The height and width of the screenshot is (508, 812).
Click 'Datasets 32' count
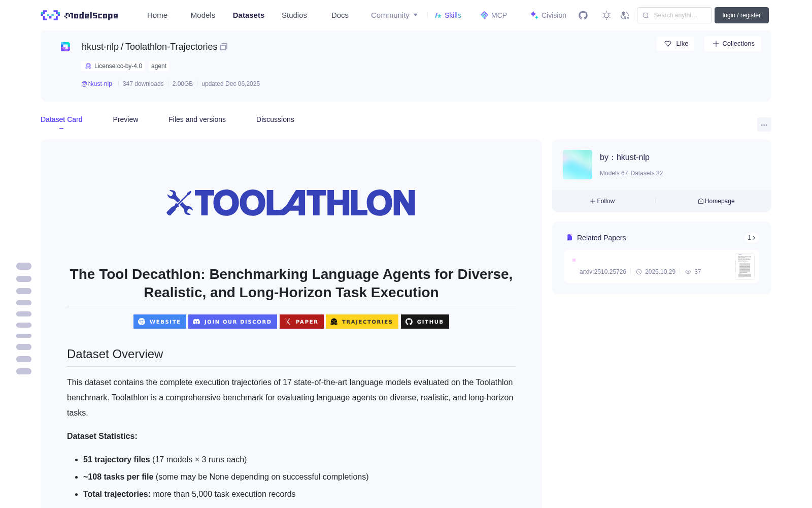[x=647, y=173]
